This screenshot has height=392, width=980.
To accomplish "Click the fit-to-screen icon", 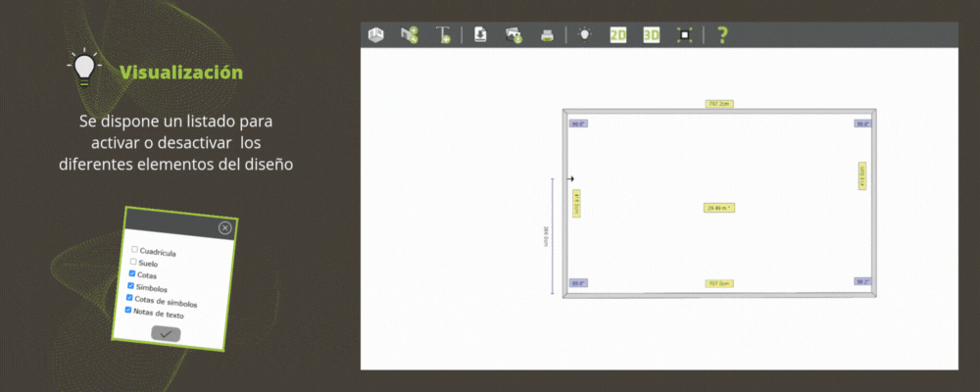I will 685,35.
